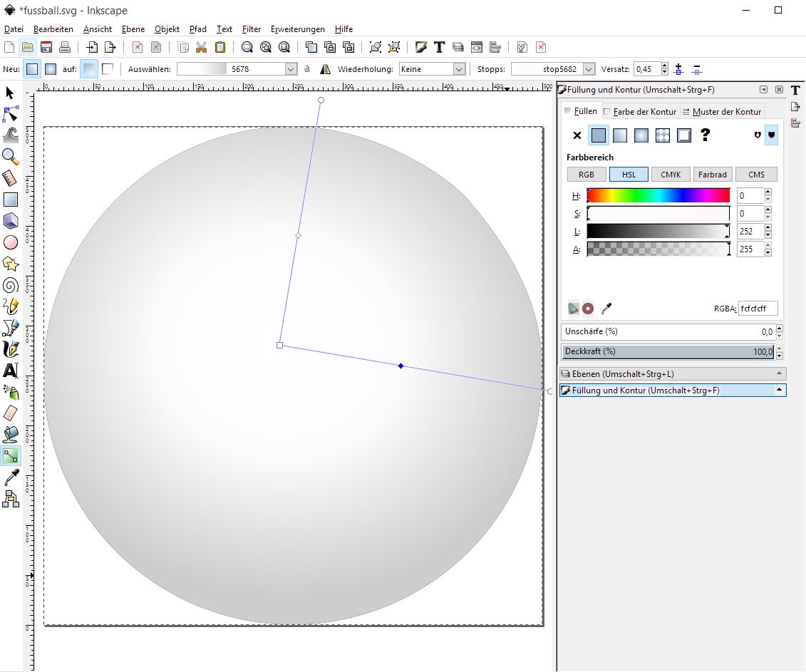The width and height of the screenshot is (806, 672).
Task: Select the Paint bucket fill tool
Action: pos(11,434)
